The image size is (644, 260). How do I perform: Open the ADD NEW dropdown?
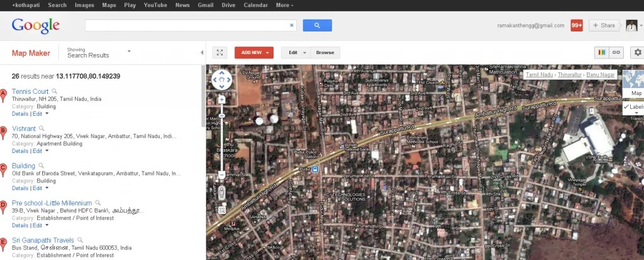pos(254,53)
